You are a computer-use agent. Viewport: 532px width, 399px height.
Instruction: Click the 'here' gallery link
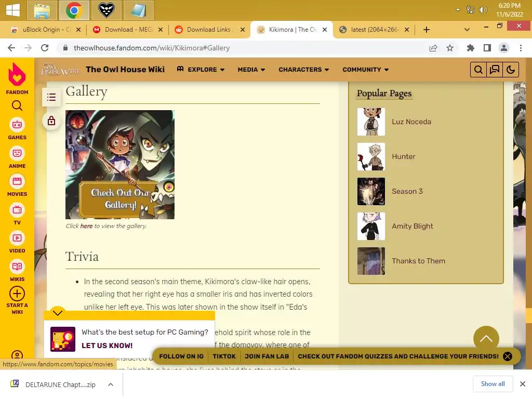click(86, 226)
